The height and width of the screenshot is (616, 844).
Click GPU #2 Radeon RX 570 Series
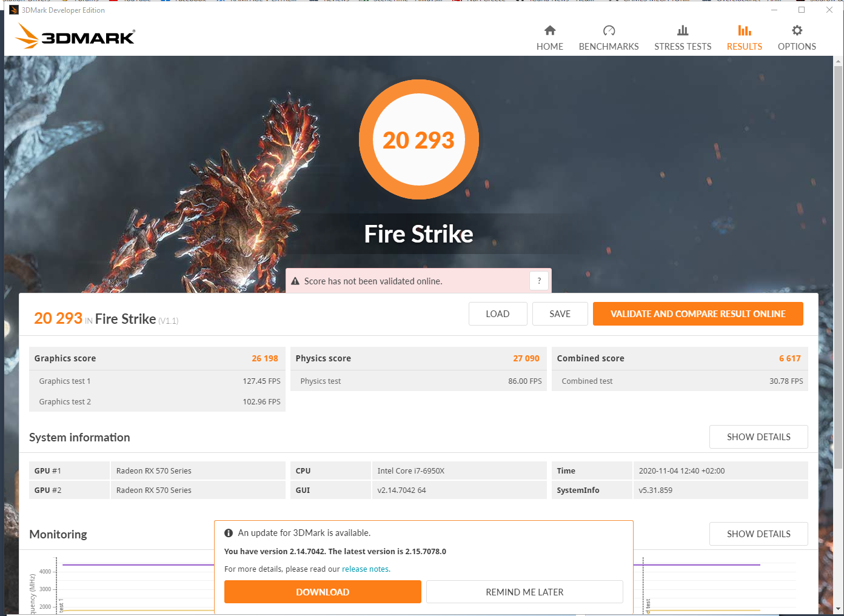pyautogui.click(x=157, y=490)
